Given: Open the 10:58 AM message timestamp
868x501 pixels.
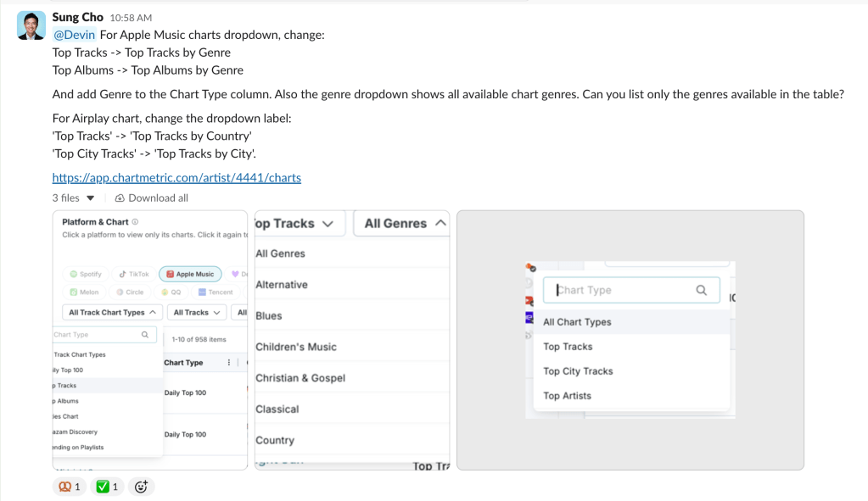Looking at the screenshot, I should click(x=131, y=18).
